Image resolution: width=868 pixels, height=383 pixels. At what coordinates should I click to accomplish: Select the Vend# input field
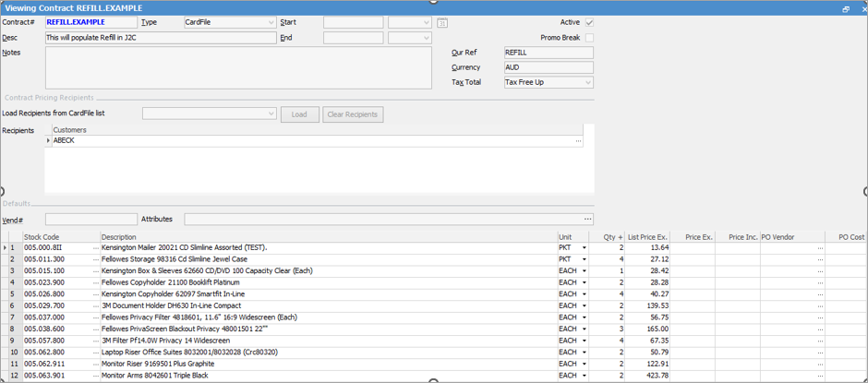pyautogui.click(x=90, y=220)
